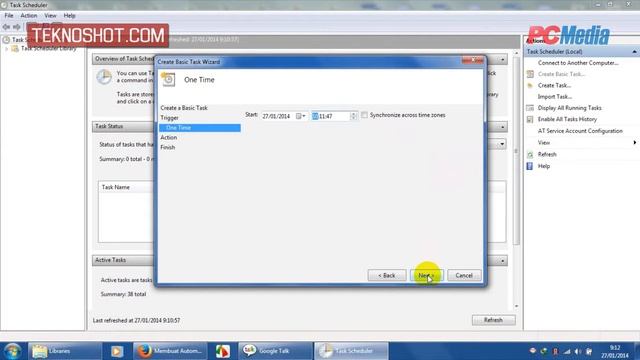This screenshot has height=360, width=640.
Task: Click the wizard clock icon beside One Time
Action: 168,79
